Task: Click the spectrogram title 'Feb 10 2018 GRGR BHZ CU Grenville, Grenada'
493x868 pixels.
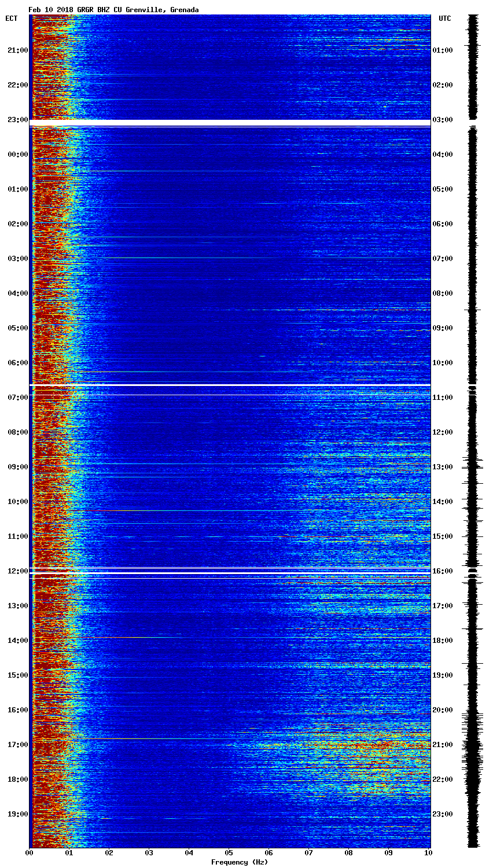Action: [113, 10]
